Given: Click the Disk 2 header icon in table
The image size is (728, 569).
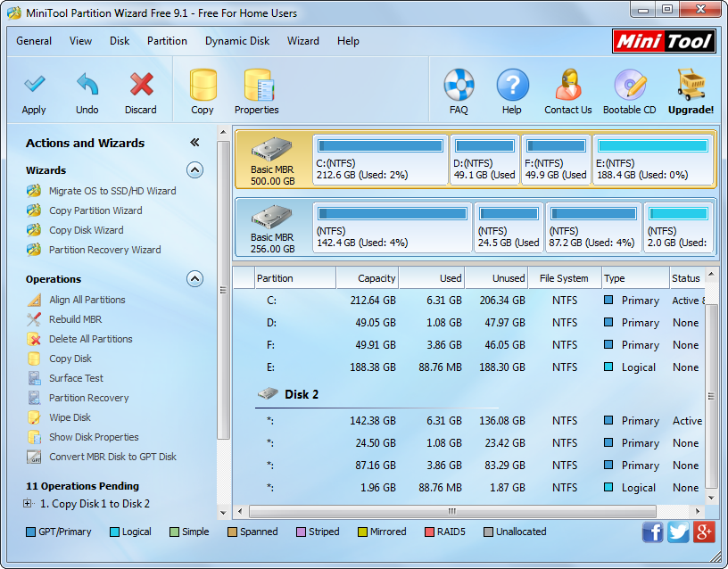Looking at the screenshot, I should [x=268, y=393].
